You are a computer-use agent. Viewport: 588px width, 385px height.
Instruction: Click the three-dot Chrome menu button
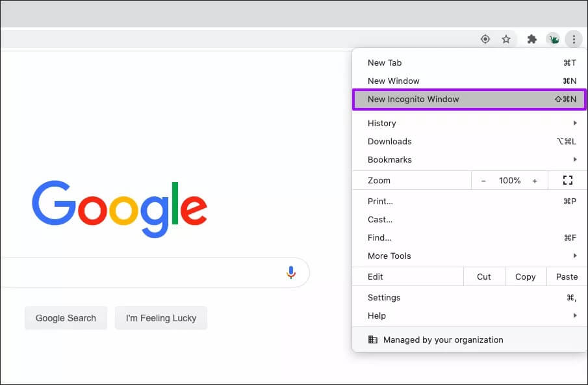coord(574,39)
